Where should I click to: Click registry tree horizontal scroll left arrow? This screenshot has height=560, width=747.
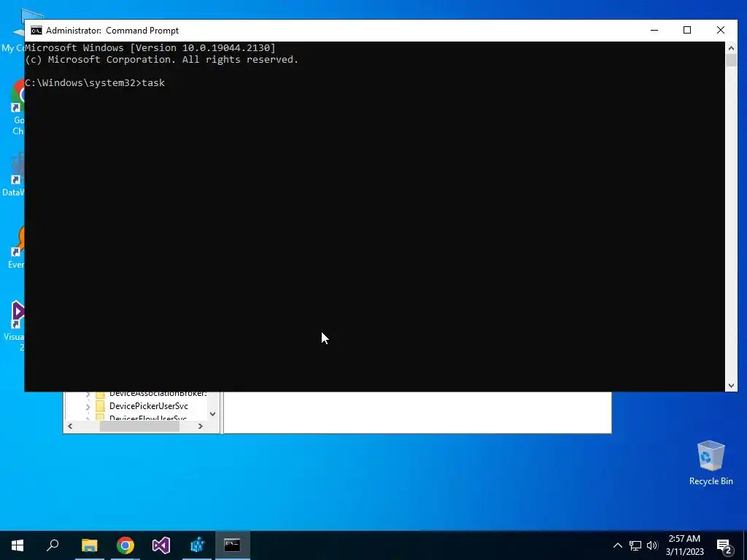click(71, 426)
